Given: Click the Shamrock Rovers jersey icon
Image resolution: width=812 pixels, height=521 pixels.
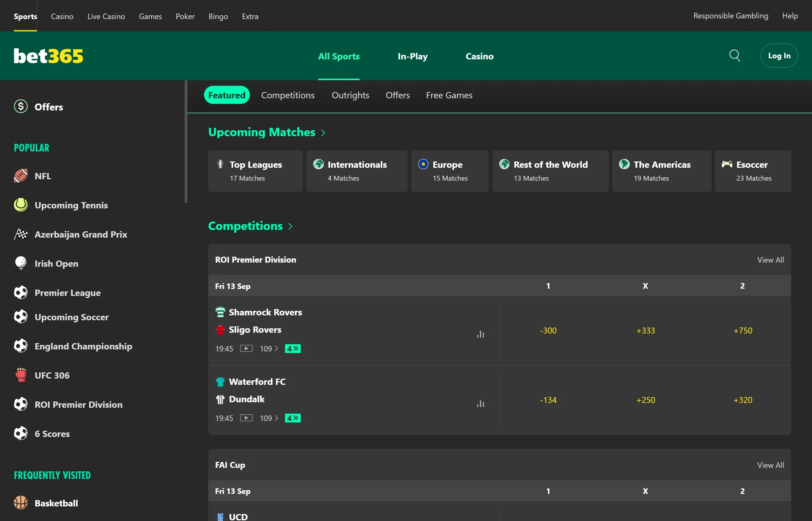Looking at the screenshot, I should click(220, 312).
